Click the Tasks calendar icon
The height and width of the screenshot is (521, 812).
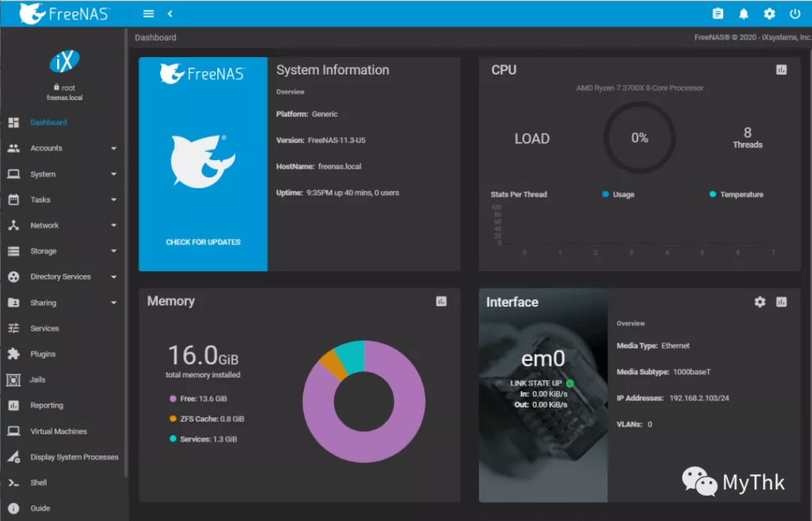click(x=13, y=199)
